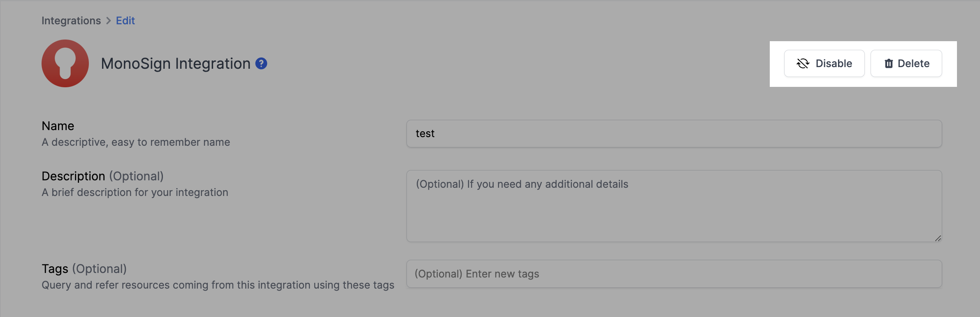Click the "Tags (Optional)" label
Viewport: 980px width, 317px height.
coord(84,269)
